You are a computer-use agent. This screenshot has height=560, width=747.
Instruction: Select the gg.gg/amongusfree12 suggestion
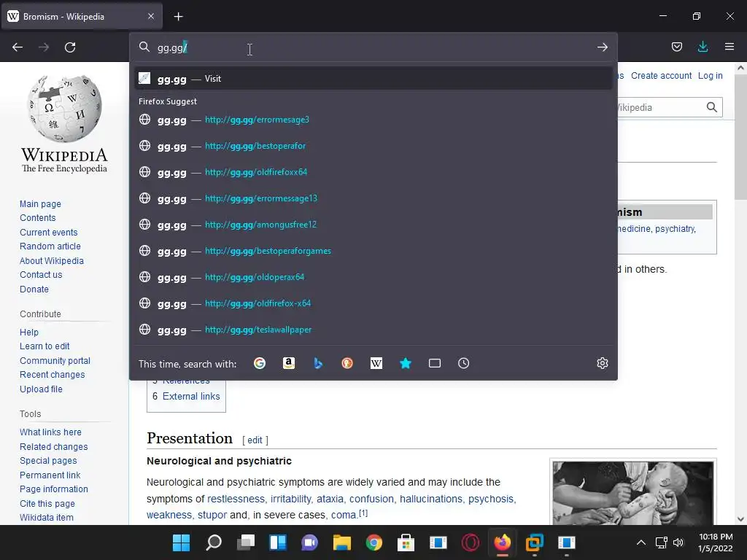(x=373, y=225)
